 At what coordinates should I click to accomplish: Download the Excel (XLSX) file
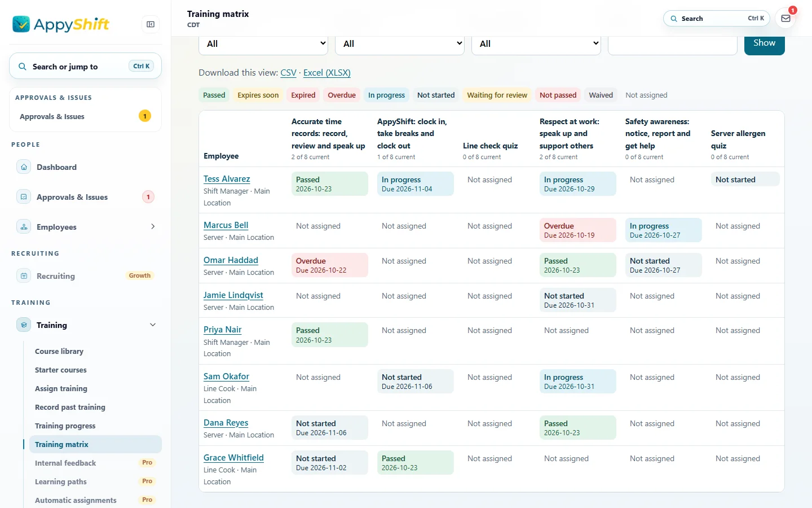327,73
